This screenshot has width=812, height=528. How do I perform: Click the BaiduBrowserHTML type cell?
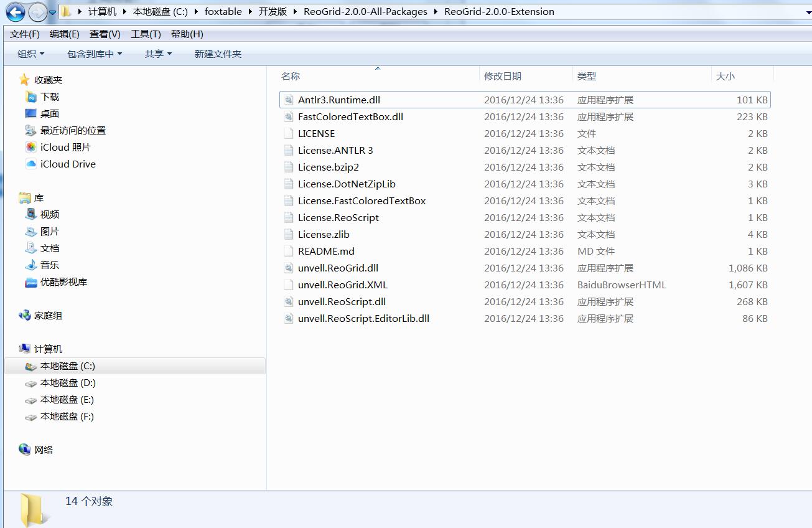coord(622,285)
